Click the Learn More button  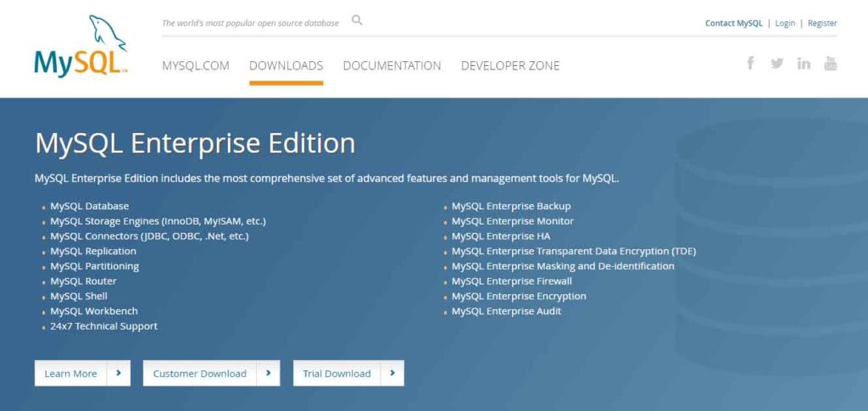(82, 374)
